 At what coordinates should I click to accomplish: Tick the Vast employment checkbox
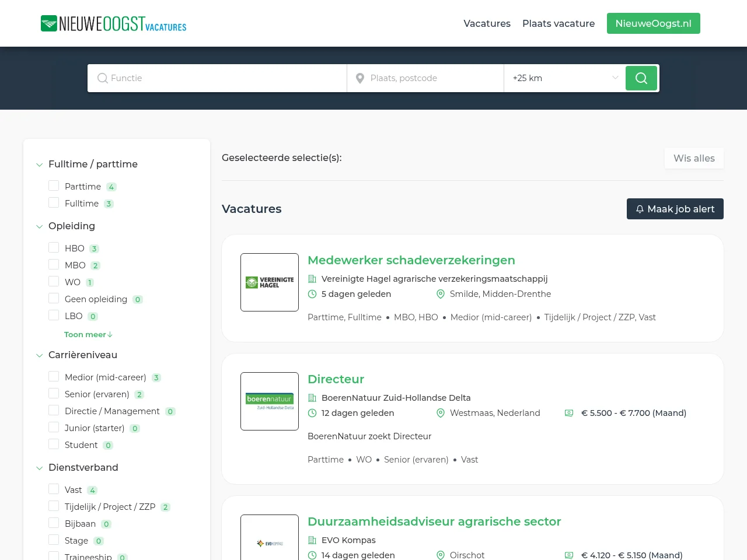(54, 489)
